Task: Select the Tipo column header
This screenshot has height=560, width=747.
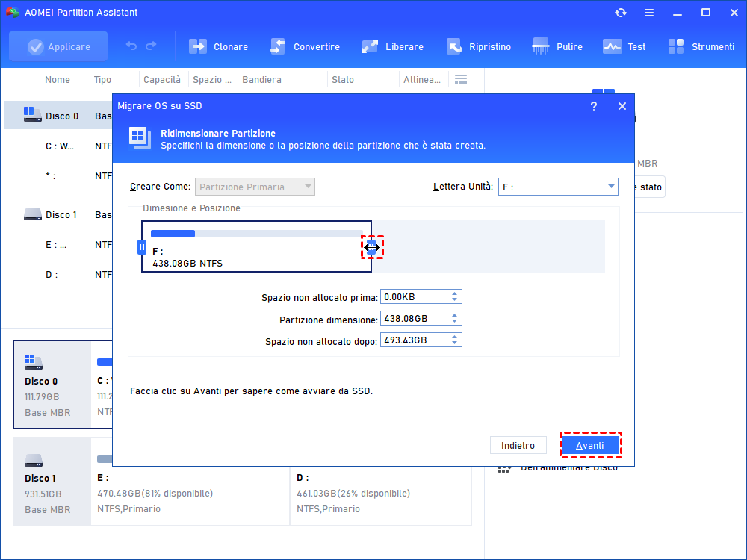Action: 102,80
